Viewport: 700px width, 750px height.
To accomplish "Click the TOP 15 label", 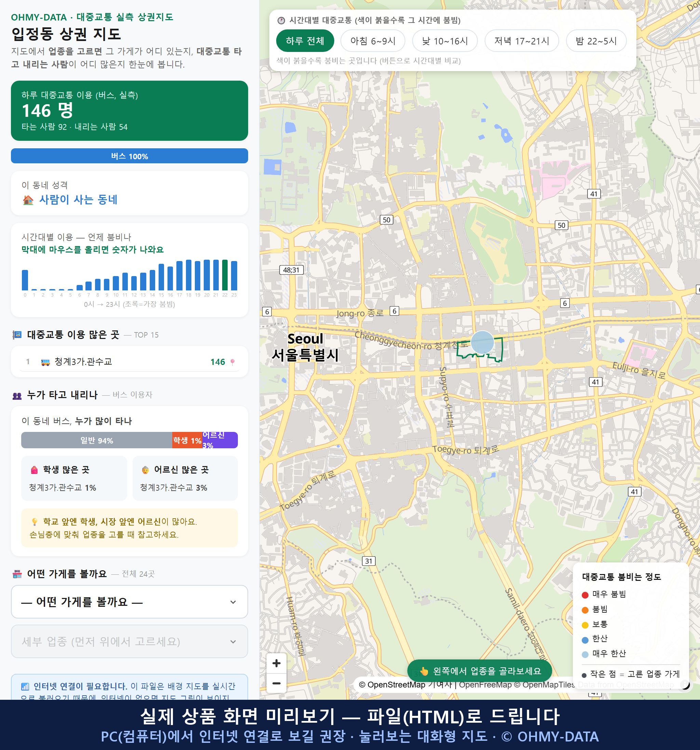I will pyautogui.click(x=146, y=335).
